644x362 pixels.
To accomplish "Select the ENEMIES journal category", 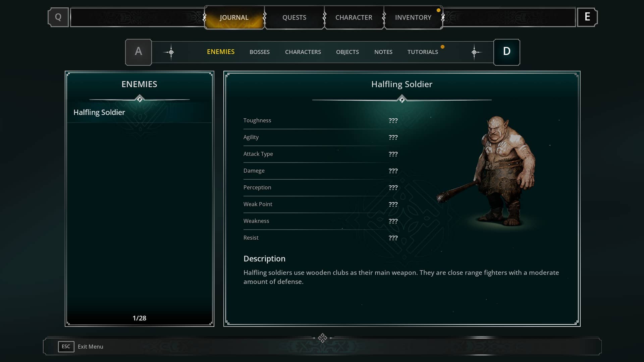I will pos(221,52).
